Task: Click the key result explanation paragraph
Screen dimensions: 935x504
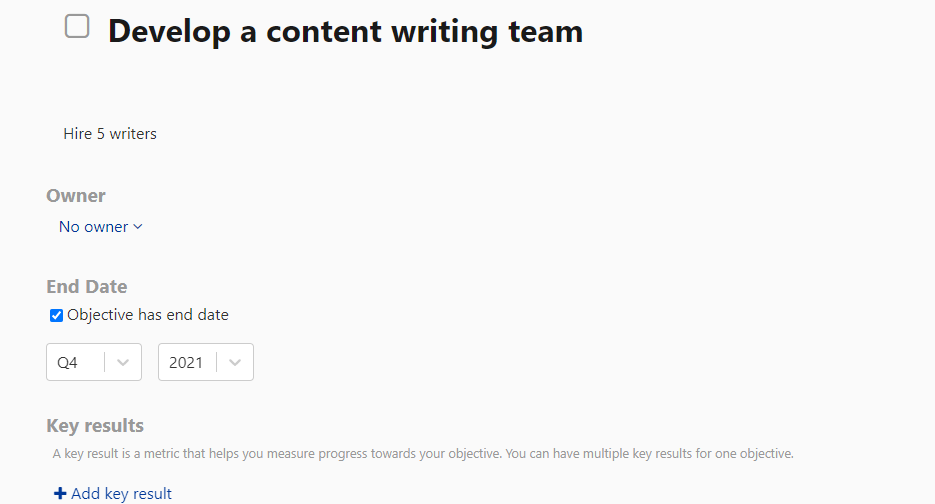Action: click(x=423, y=454)
